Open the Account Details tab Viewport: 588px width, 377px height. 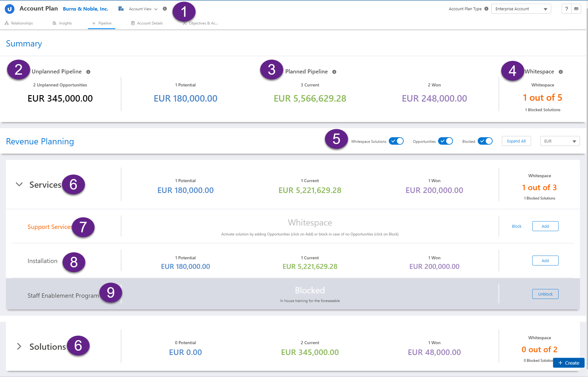(x=147, y=23)
